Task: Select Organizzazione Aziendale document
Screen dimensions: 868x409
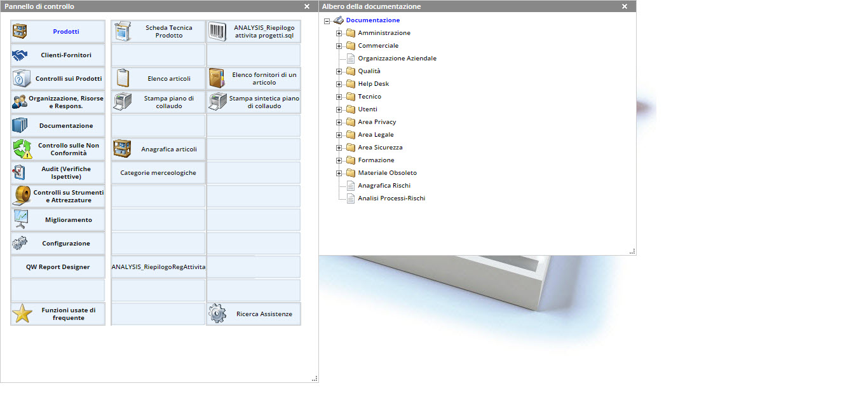Action: click(x=397, y=59)
